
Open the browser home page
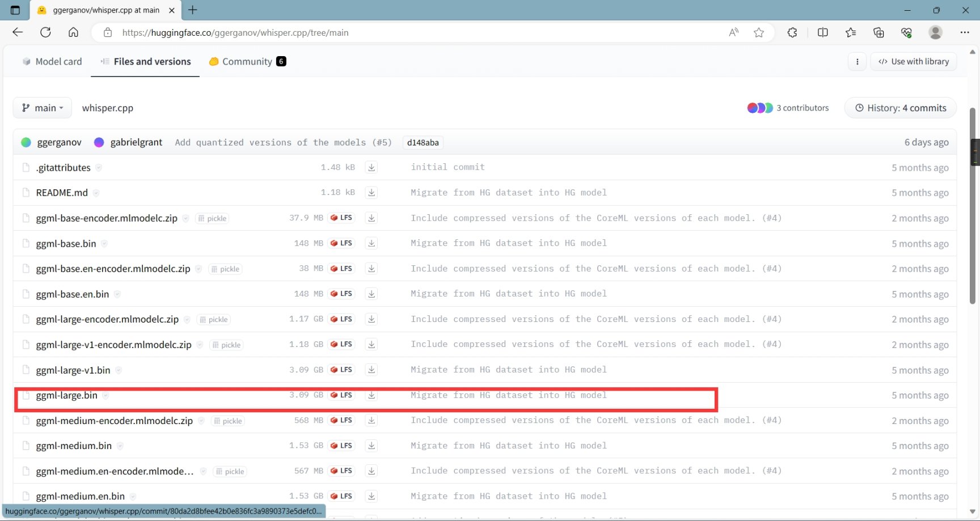pos(73,32)
